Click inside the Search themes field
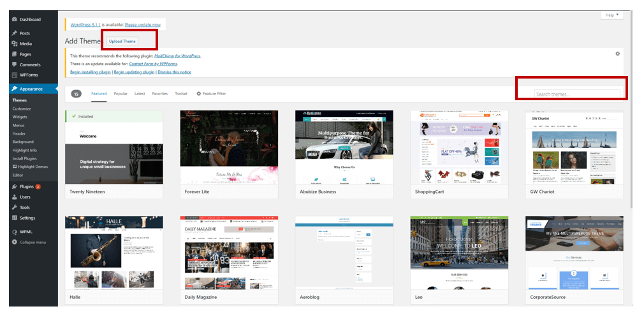Viewport: 644px width, 318px height. [576, 94]
